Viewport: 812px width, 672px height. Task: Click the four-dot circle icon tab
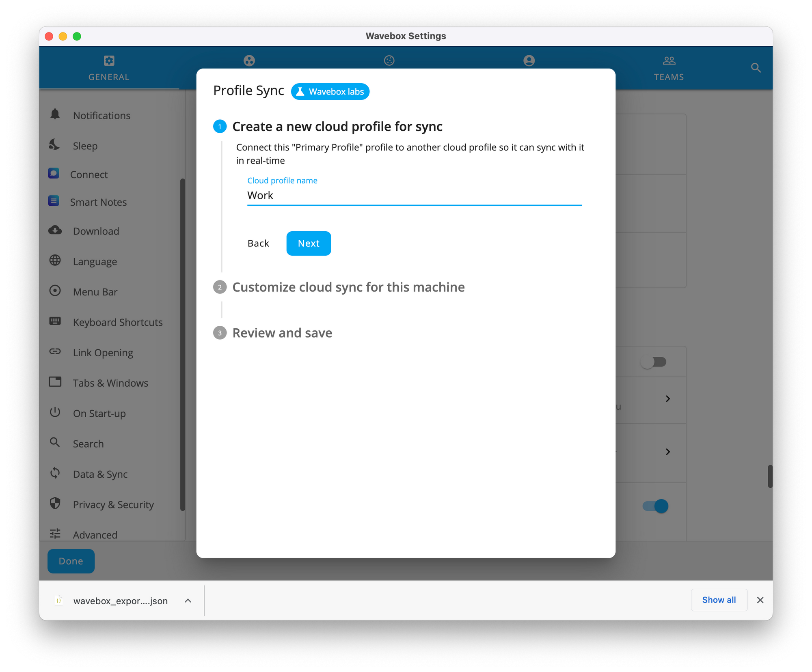point(249,61)
